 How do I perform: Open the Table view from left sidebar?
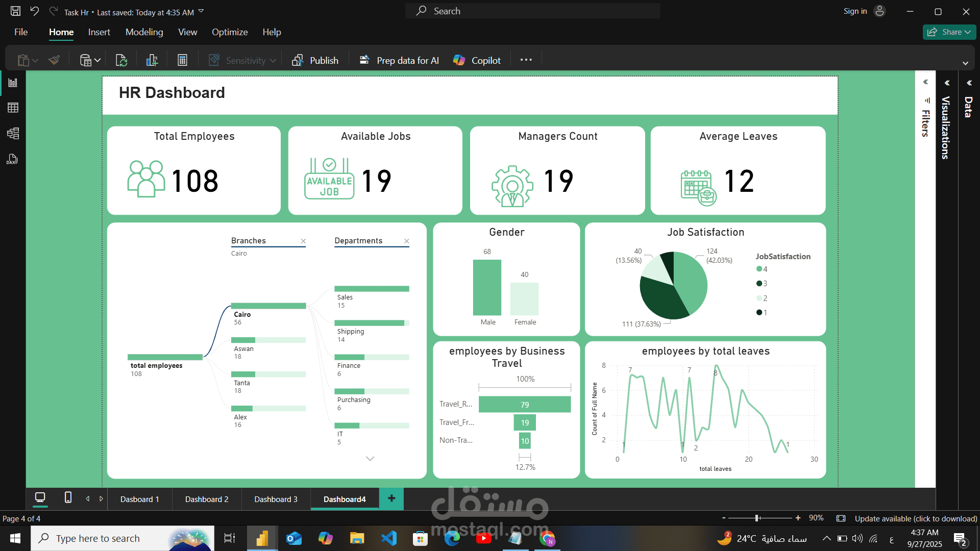(x=13, y=107)
